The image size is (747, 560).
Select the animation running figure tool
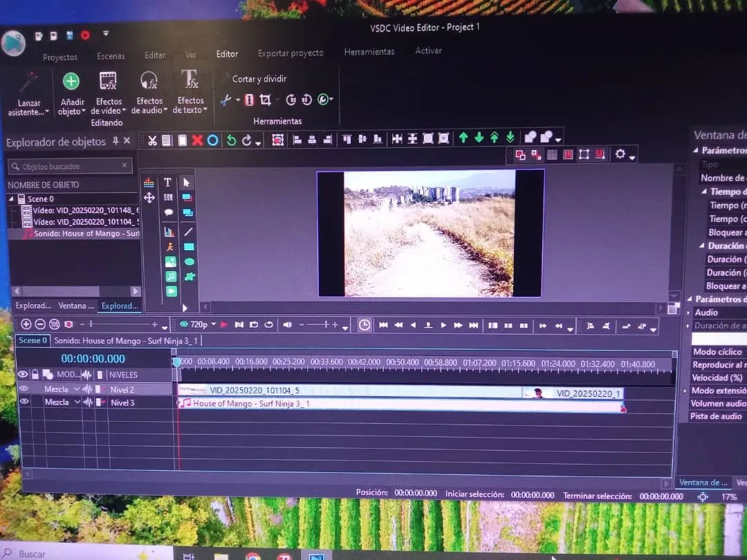[169, 247]
